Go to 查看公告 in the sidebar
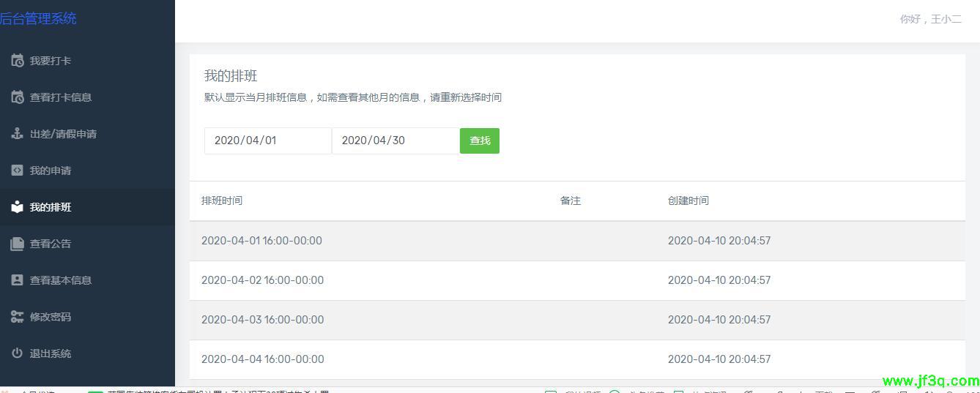Screen dimensions: 980x393 [50, 244]
